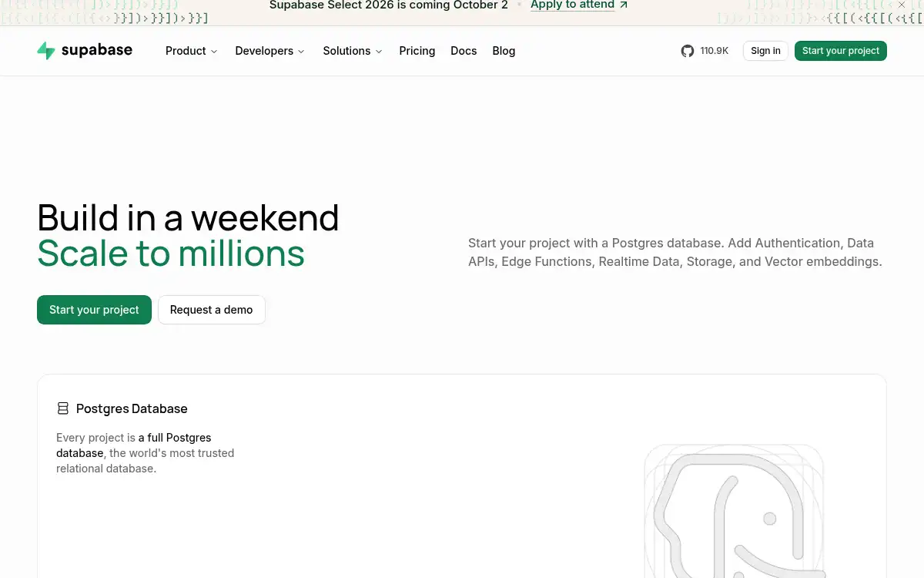
Task: Request a demo from hero section
Action: (212, 310)
